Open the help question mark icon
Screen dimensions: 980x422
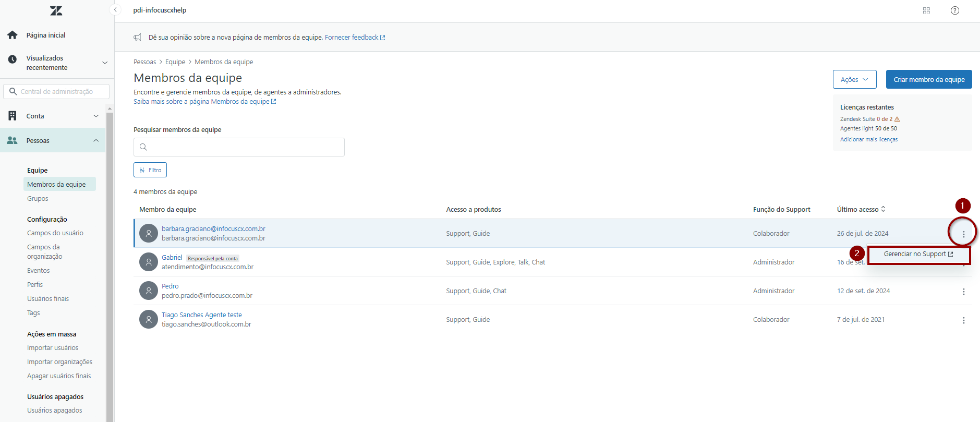click(954, 10)
